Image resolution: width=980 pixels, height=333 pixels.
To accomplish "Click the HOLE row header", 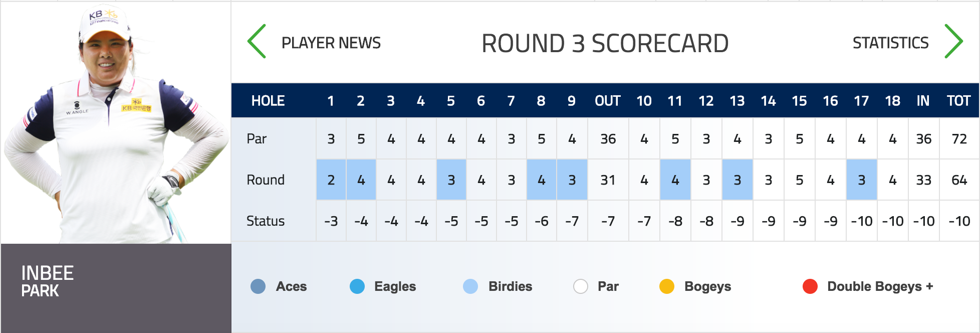I will pyautogui.click(x=268, y=101).
